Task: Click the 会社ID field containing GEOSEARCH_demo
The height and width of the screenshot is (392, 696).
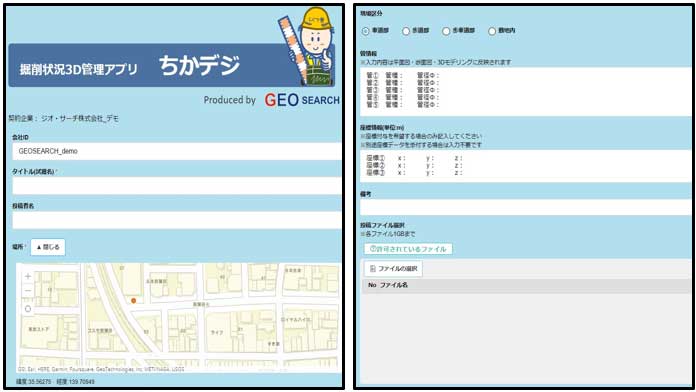Action: click(177, 151)
